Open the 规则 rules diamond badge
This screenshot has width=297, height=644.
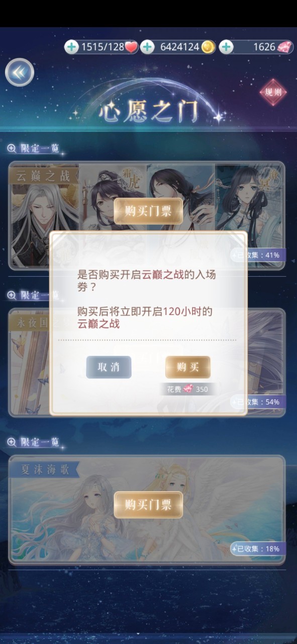(273, 92)
